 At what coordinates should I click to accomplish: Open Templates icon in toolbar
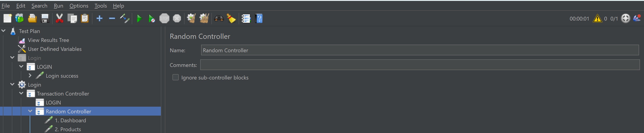(x=19, y=19)
